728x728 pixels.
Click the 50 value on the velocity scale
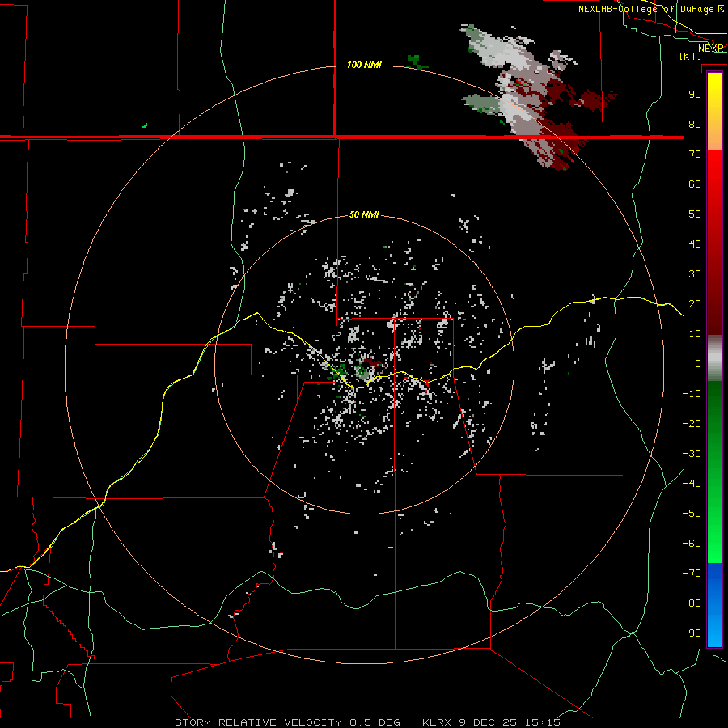coord(695,214)
